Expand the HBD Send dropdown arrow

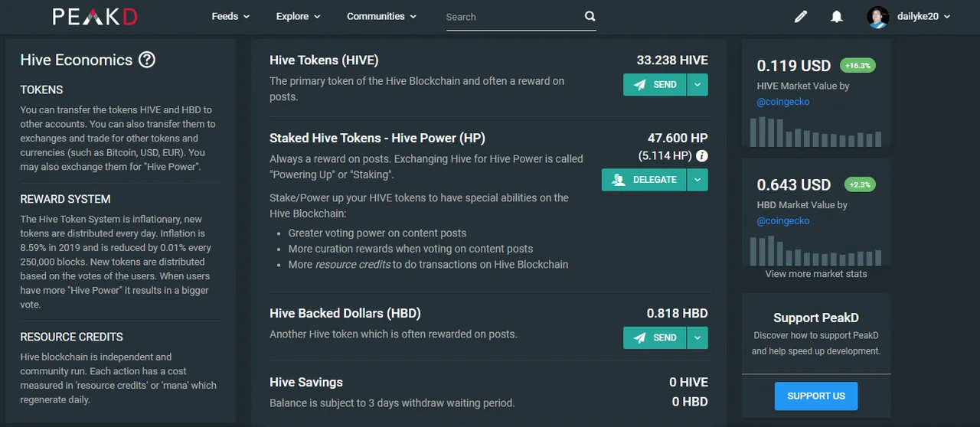click(x=697, y=337)
